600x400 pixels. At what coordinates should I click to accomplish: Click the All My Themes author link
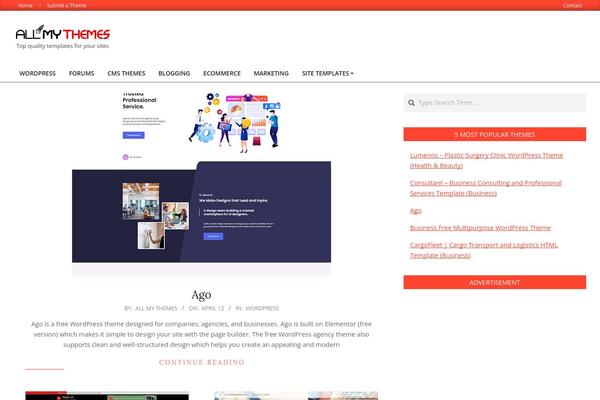156,308
